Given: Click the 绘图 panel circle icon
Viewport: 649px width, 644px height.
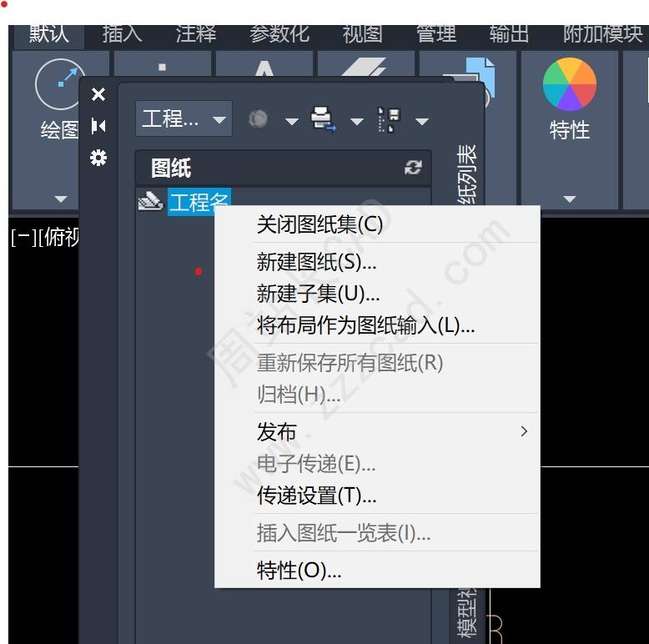Looking at the screenshot, I should click(58, 84).
